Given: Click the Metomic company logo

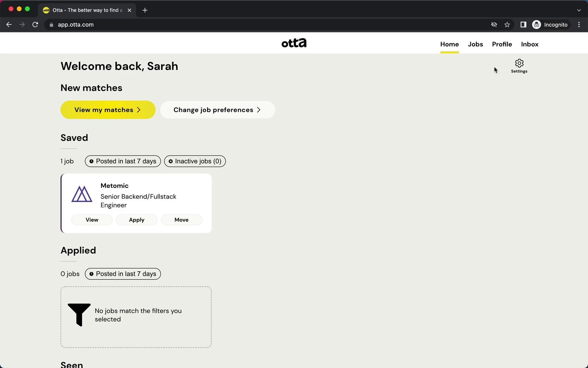Looking at the screenshot, I should tap(82, 194).
